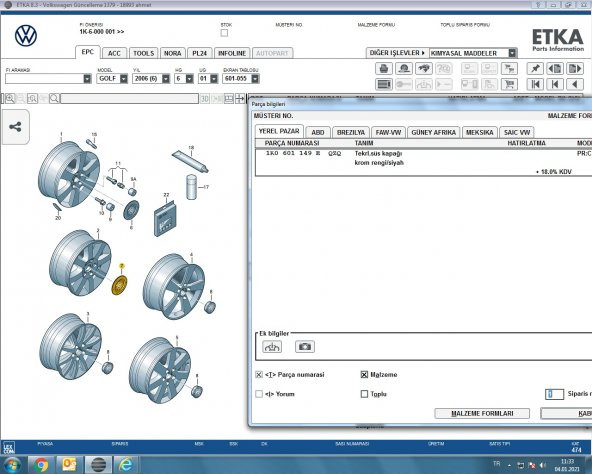The image size is (592, 474).
Task: Switch to the NORA tab
Action: pyautogui.click(x=173, y=53)
